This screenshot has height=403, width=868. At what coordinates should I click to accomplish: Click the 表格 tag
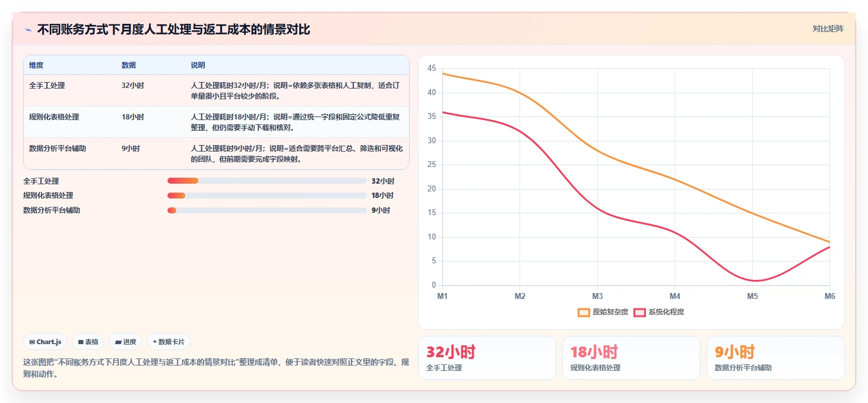[x=88, y=342]
